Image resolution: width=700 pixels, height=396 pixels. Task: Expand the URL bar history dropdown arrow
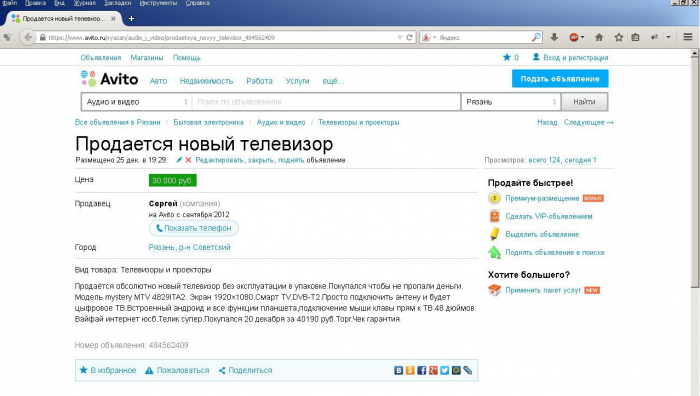click(400, 38)
